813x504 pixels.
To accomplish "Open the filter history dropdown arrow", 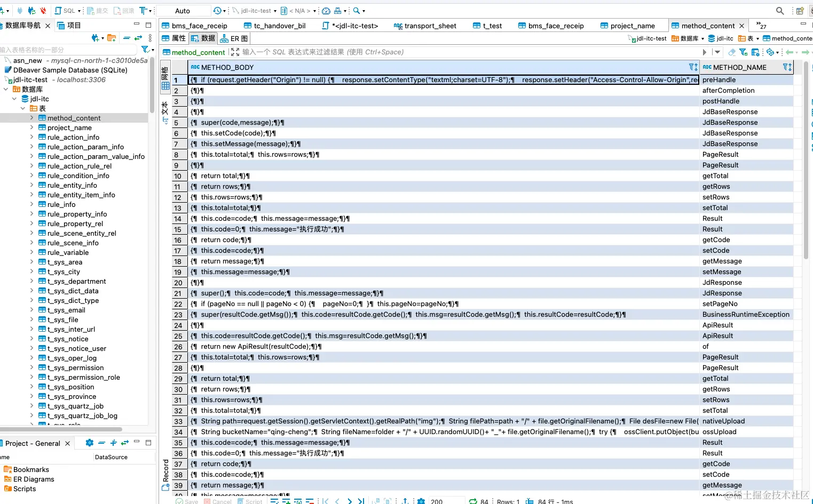I will coord(717,52).
